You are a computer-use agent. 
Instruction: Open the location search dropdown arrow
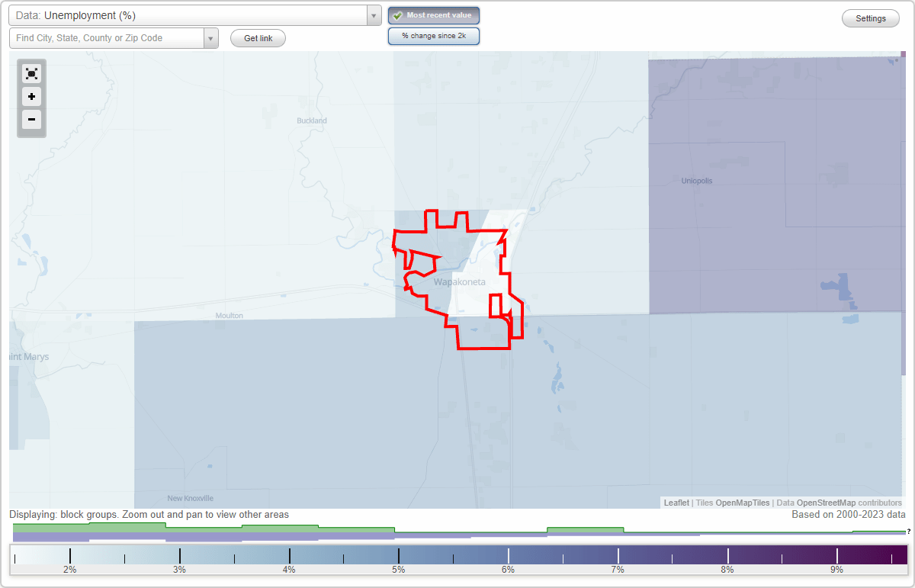point(211,38)
